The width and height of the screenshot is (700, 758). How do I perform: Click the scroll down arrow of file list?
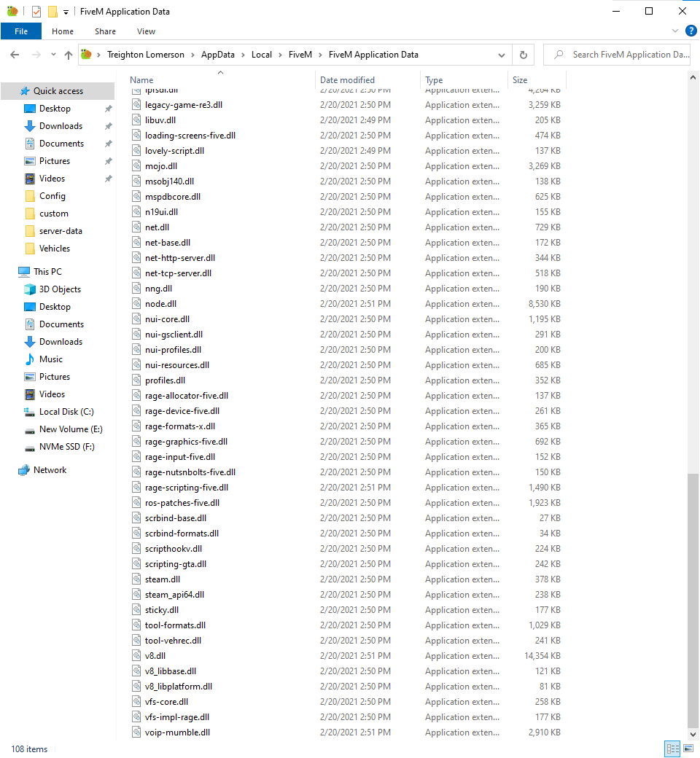point(693,734)
